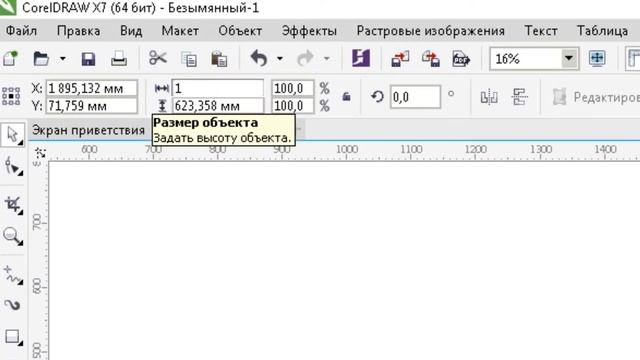Create a new document with New icon
This screenshot has width=640, height=360.
11,59
